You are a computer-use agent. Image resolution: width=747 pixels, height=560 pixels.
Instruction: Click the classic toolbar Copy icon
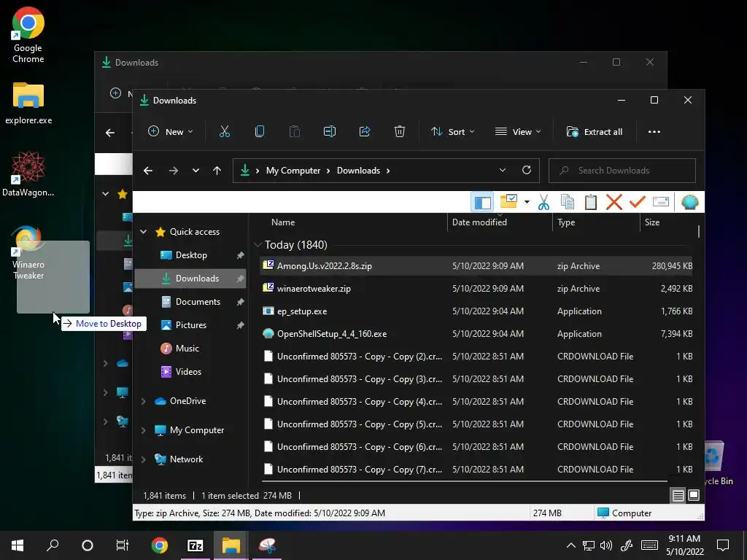(567, 202)
